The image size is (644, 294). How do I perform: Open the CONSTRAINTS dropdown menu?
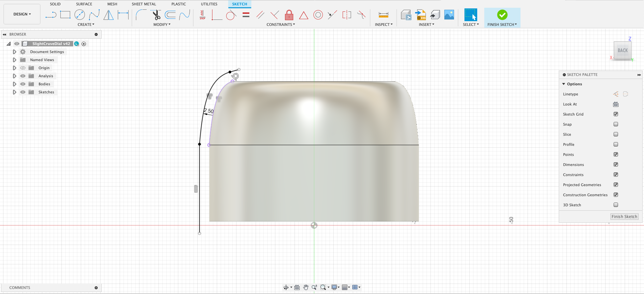pos(281,25)
